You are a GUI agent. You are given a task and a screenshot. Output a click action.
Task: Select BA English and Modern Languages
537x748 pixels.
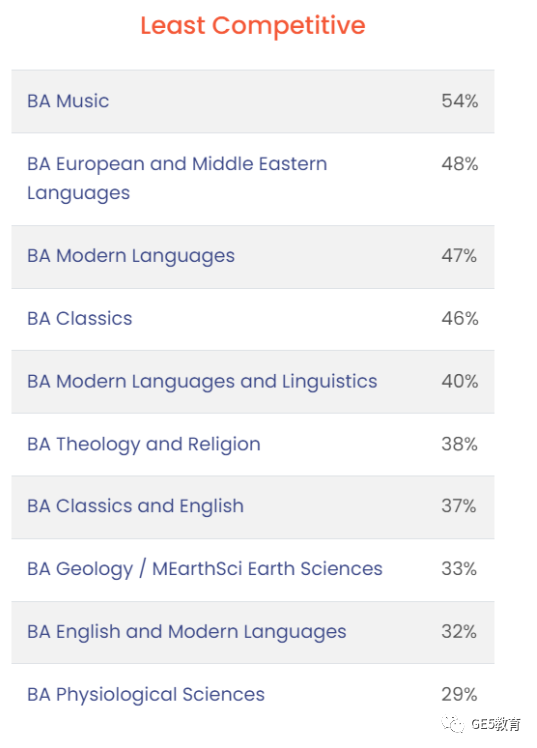(187, 632)
